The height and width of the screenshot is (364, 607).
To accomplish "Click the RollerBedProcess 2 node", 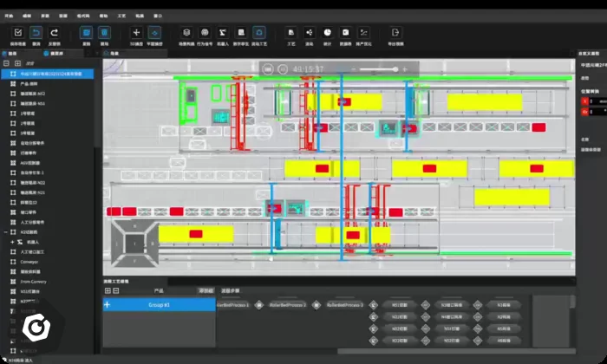I will [288, 305].
